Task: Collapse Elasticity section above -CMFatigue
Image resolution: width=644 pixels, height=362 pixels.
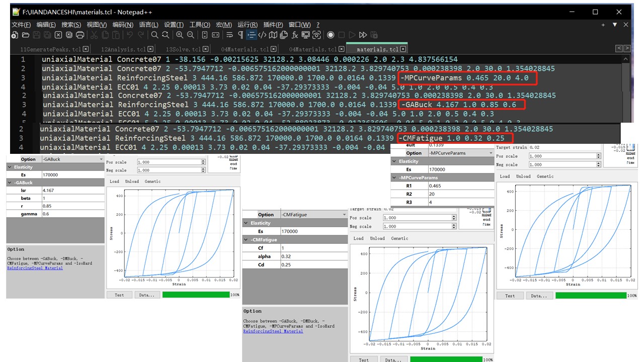Action: tap(246, 223)
